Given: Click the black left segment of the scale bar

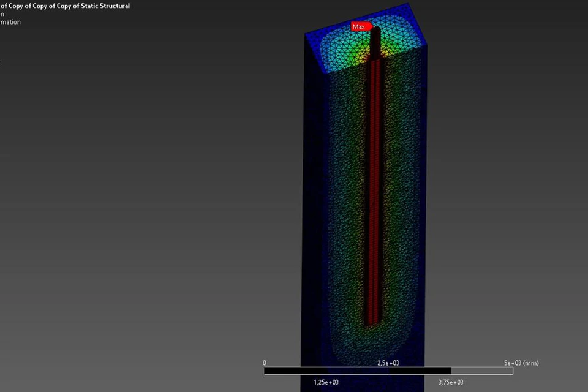Looking at the screenshot, I should (x=294, y=371).
